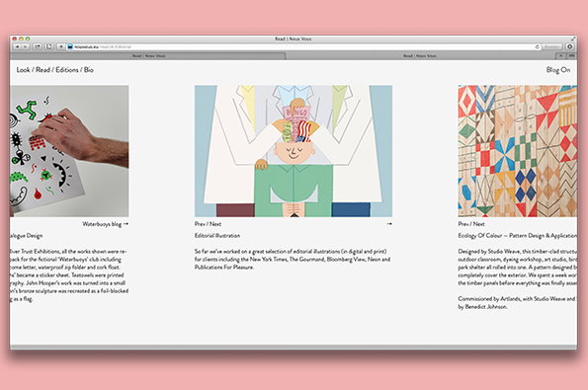Go forward with the browser forward arrow
Viewport: 588px width, 390px height.
click(25, 46)
